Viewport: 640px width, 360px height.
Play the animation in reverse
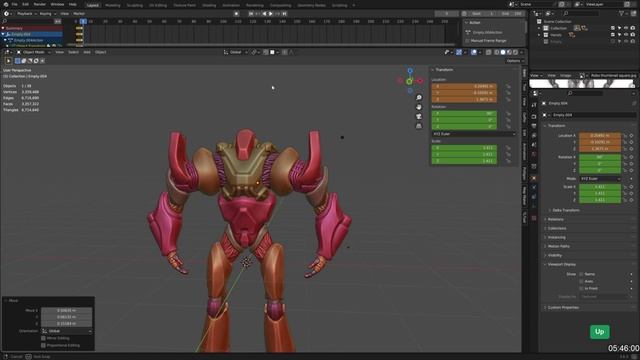[x=264, y=13]
